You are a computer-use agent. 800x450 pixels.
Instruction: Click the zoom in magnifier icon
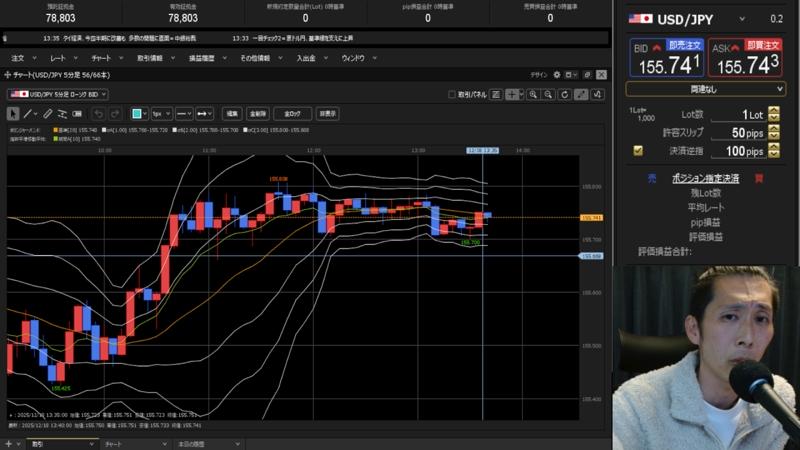tap(535, 94)
